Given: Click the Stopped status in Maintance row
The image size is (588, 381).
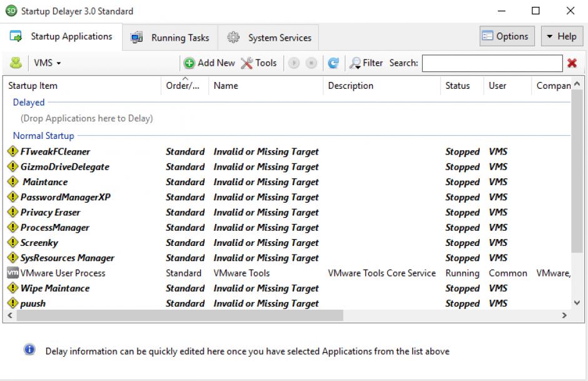Looking at the screenshot, I should [462, 182].
